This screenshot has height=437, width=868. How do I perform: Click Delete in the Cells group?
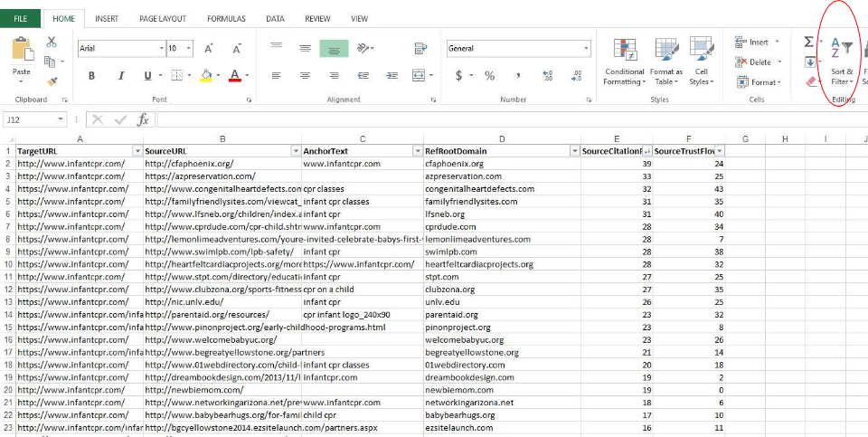coord(758,62)
